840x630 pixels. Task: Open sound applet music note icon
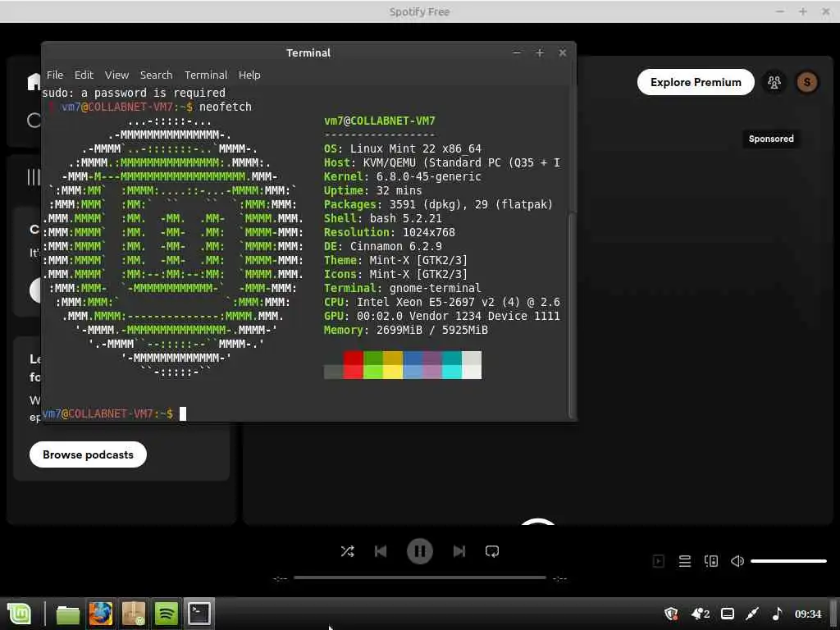(778, 614)
